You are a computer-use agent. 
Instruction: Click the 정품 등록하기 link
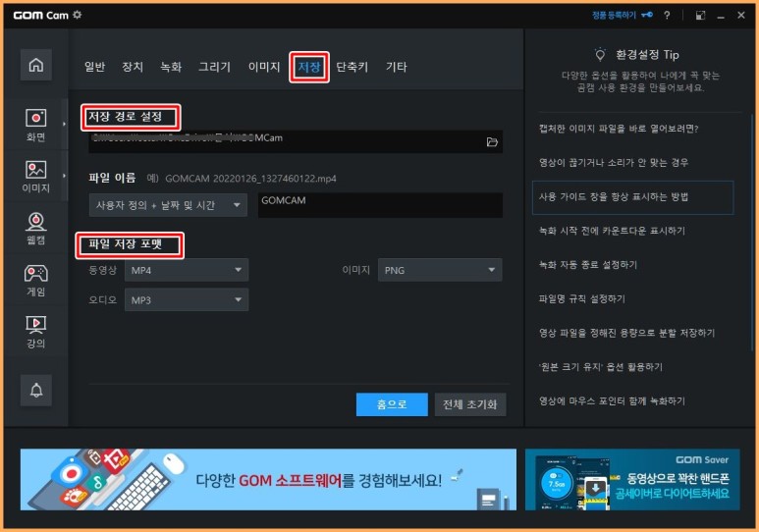(614, 15)
